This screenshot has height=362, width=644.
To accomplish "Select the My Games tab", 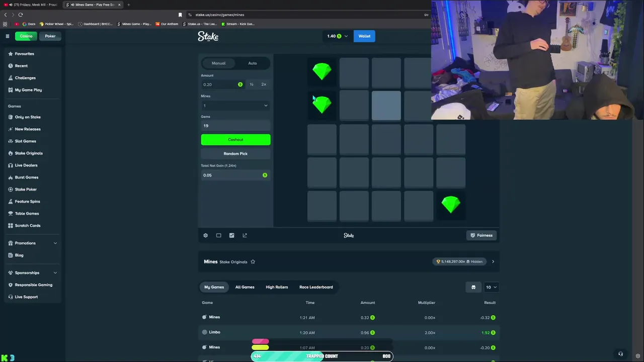I will tap(214, 287).
